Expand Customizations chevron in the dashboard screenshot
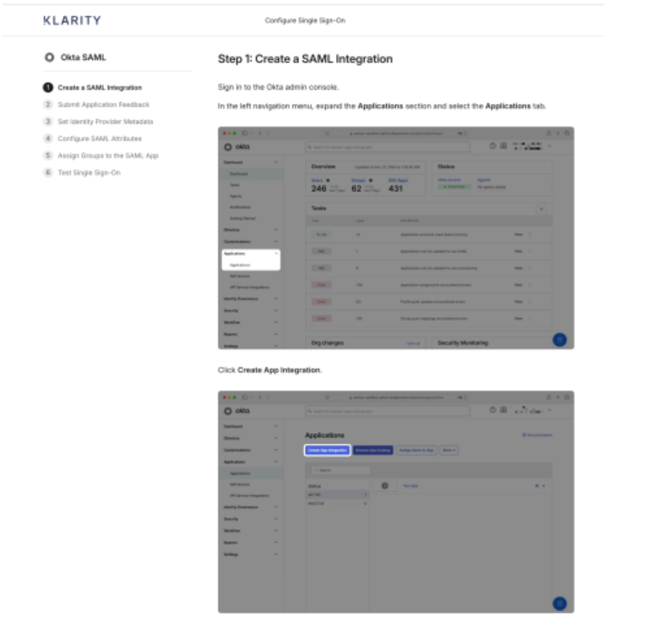 [x=276, y=242]
